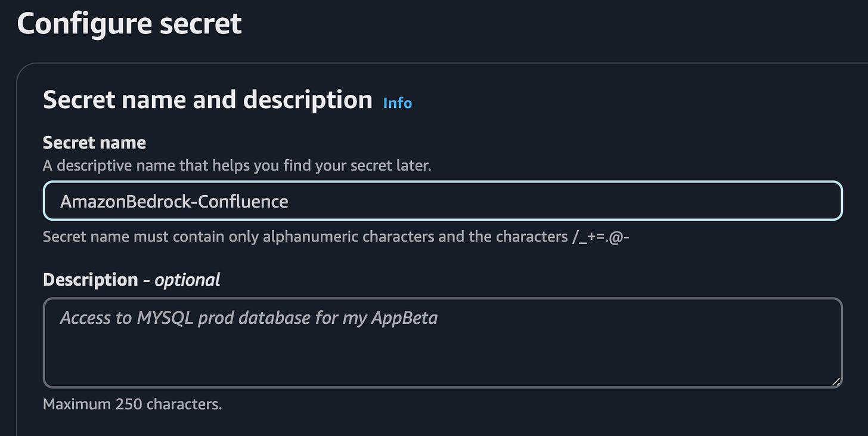Viewport: 868px width, 436px height.
Task: Click the word 'AppBeta' in the description placeholder
Action: coord(405,318)
